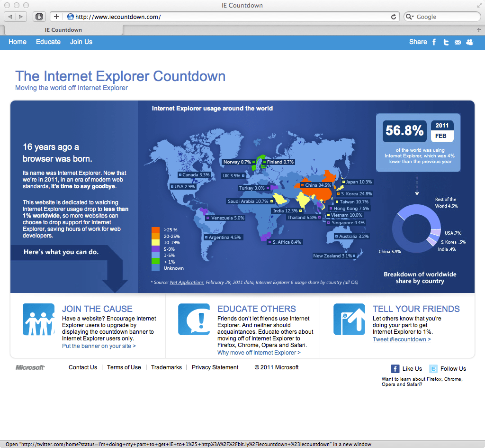Click Tweet #iecountdown link
This screenshot has width=485, height=448.
point(402,339)
